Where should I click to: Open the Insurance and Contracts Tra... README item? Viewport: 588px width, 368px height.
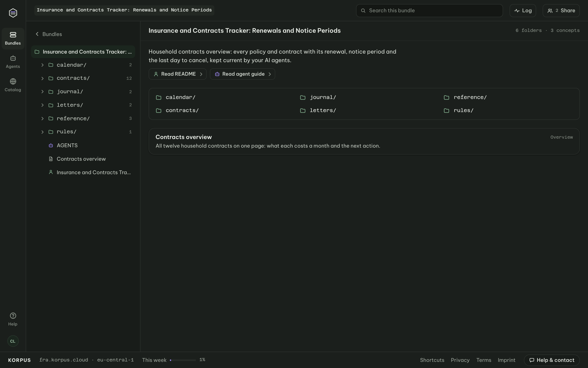pos(83,172)
